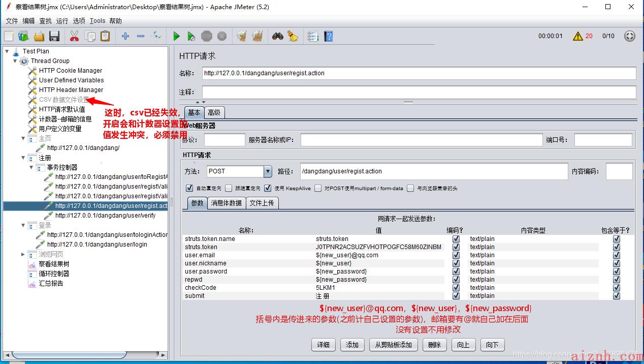Viewport: 644px width, 364px height.
Task: Select 汇总报告 in tree
Action: point(51,283)
